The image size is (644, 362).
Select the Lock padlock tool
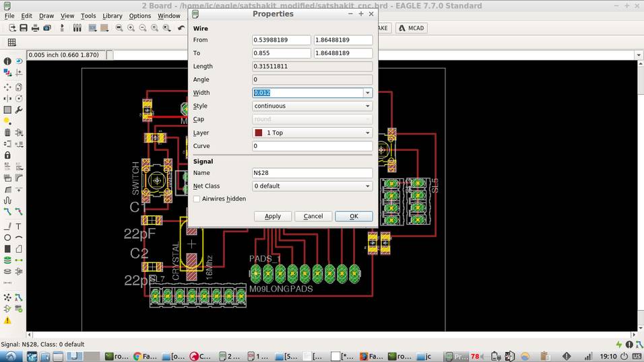pos(7,155)
